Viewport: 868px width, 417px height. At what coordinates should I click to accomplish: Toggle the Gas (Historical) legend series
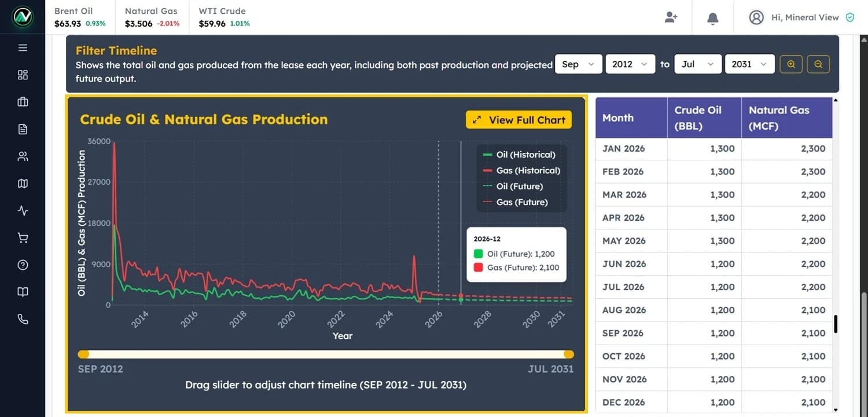click(x=521, y=170)
